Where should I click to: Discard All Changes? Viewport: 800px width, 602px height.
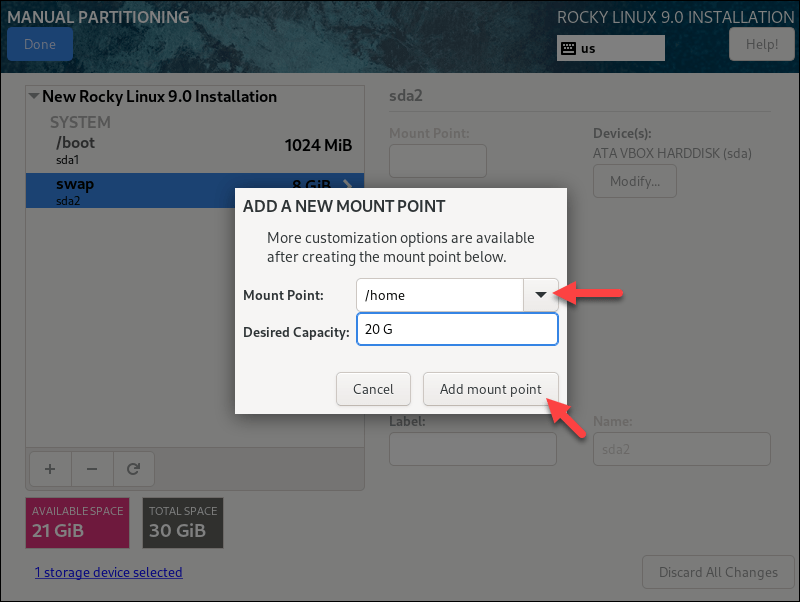[718, 571]
